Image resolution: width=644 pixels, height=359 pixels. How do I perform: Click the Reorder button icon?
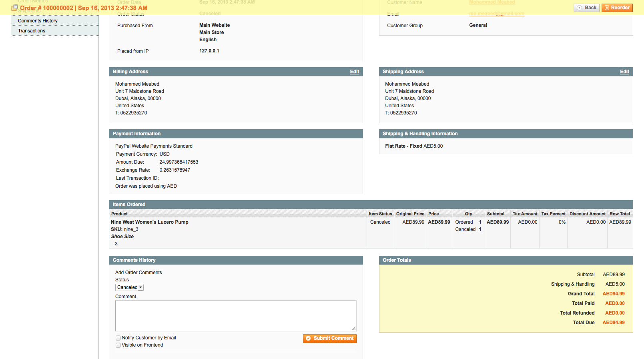pyautogui.click(x=607, y=8)
